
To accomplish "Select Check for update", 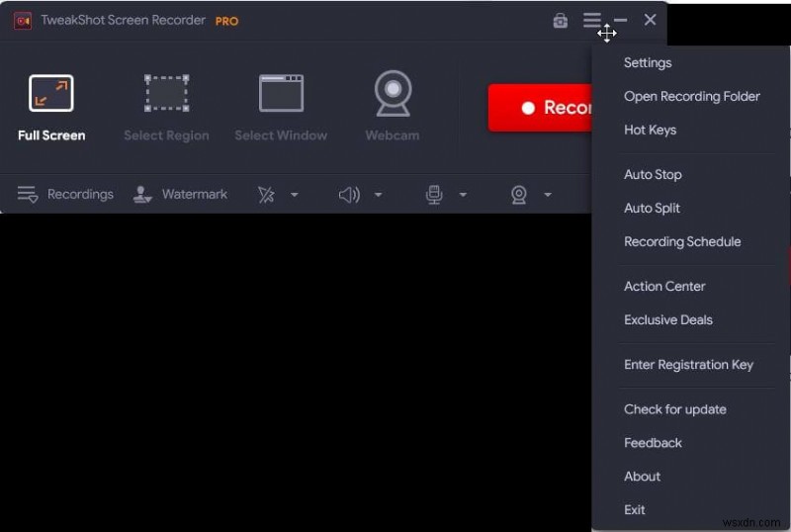I will click(675, 409).
